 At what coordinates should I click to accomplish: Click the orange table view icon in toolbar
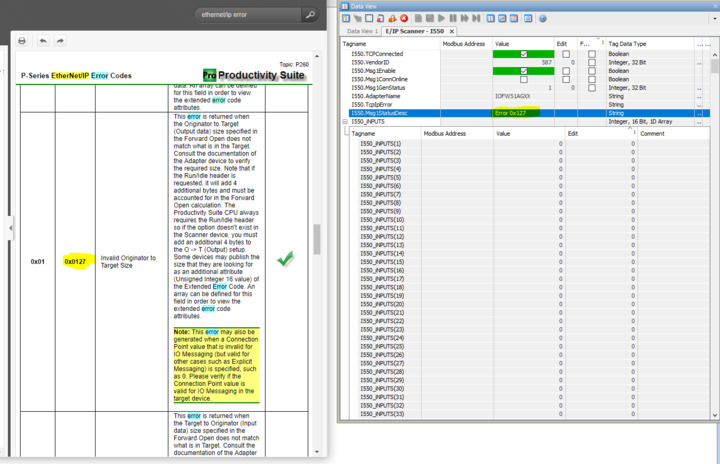(x=514, y=18)
